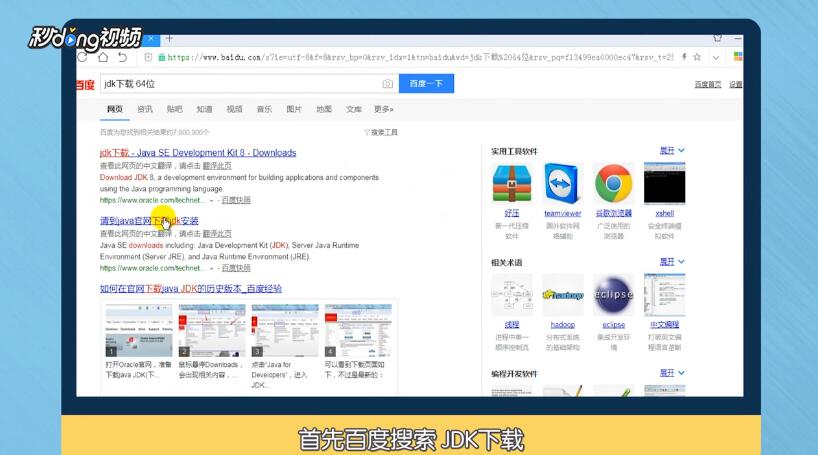Click 翻译此页 under first result

217,166
